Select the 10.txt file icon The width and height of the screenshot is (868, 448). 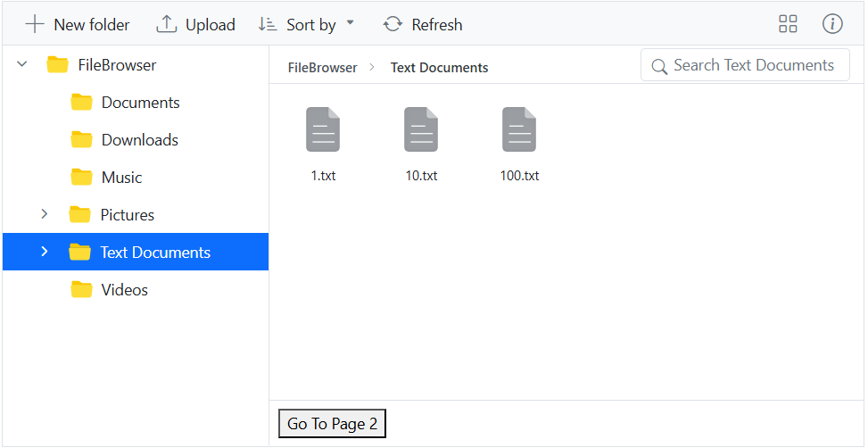point(421,129)
